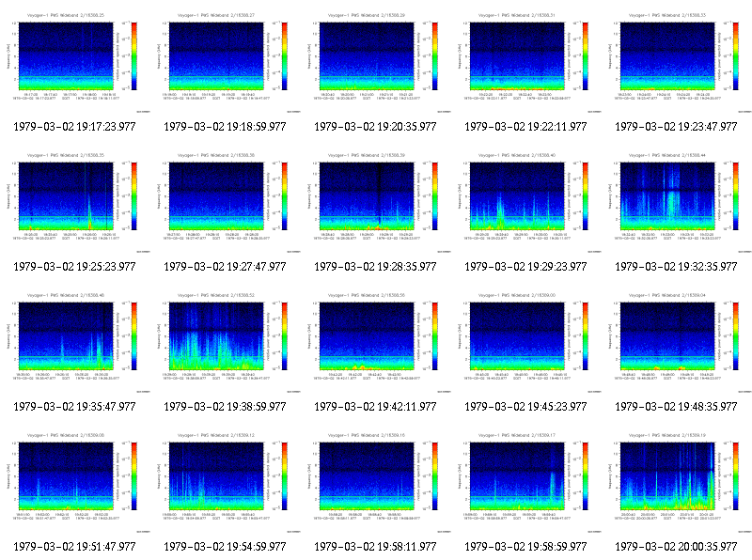Click caption text 1979-03-02 19:25:23.977
The width and height of the screenshot is (752, 560).
coord(74,267)
